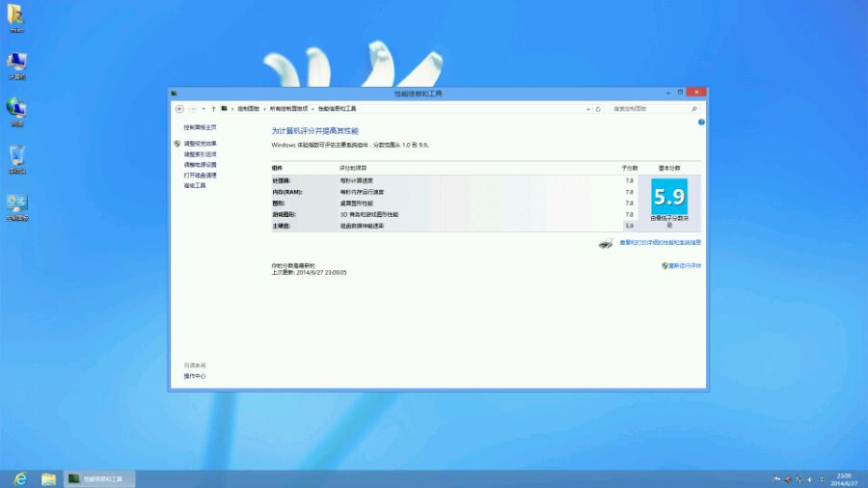Click the 主硬盘 row label
Viewport: 868px width, 488px height.
[282, 226]
